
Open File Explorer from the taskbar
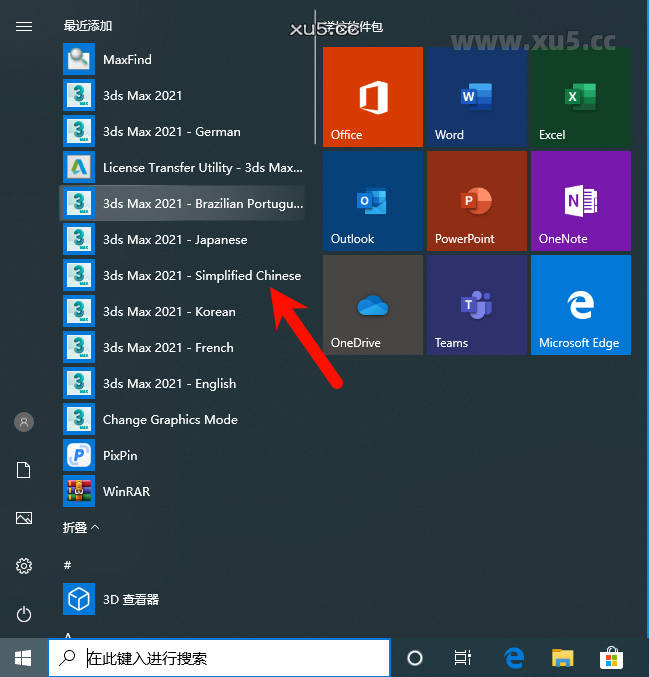coord(564,658)
